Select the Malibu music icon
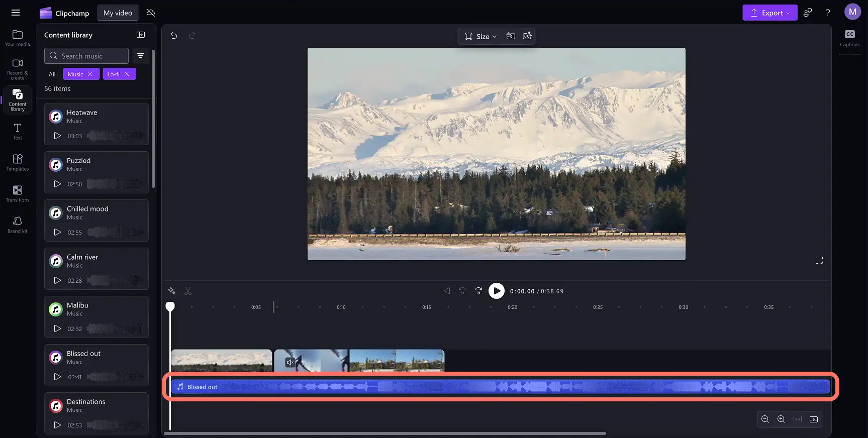868x438 pixels. pos(56,309)
